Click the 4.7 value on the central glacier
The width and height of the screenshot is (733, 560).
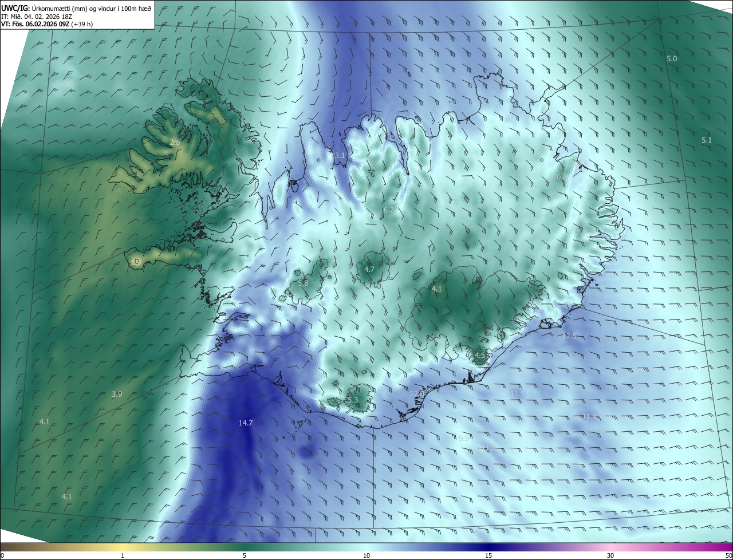point(369,269)
